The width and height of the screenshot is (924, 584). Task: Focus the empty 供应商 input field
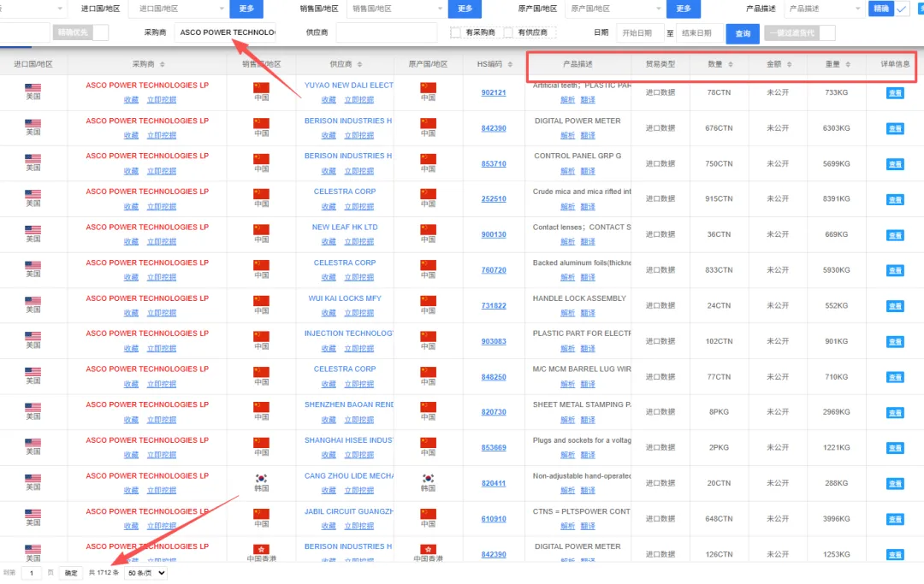tap(387, 32)
